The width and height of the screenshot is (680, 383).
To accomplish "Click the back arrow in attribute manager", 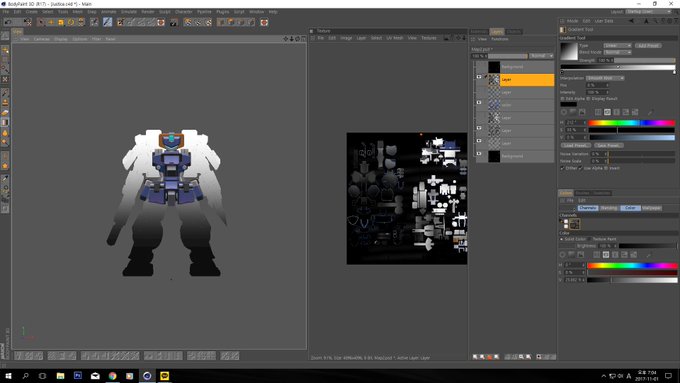I will point(631,21).
